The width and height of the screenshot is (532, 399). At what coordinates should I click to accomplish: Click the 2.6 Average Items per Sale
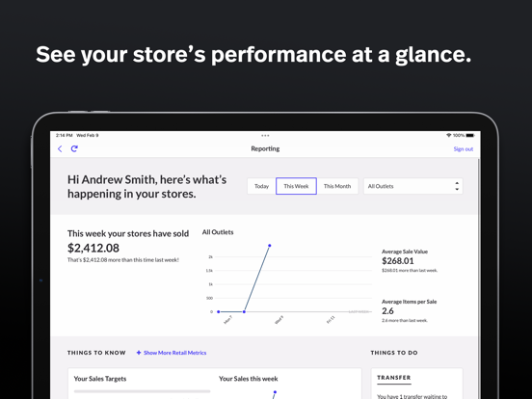(387, 310)
